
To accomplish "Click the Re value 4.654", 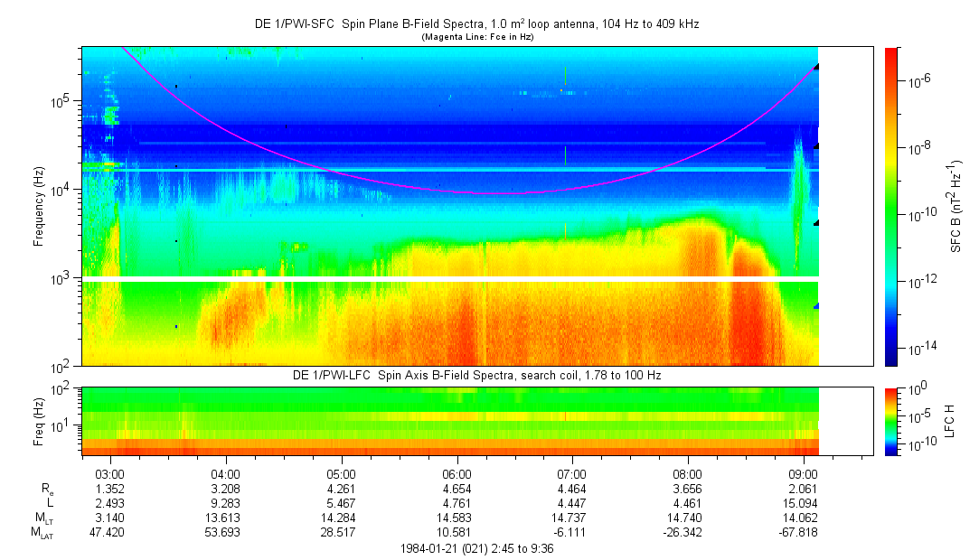I will click(457, 488).
